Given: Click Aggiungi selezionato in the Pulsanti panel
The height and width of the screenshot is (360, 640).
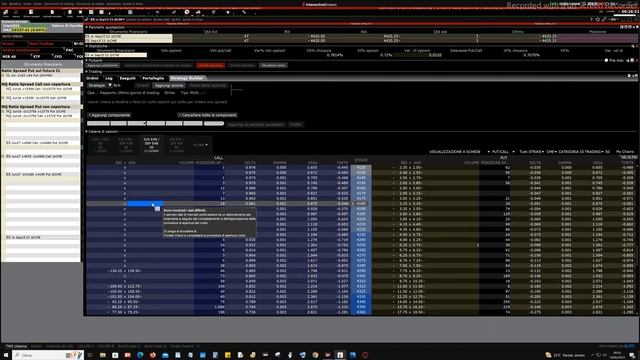Looking at the screenshot, I should (102, 65).
